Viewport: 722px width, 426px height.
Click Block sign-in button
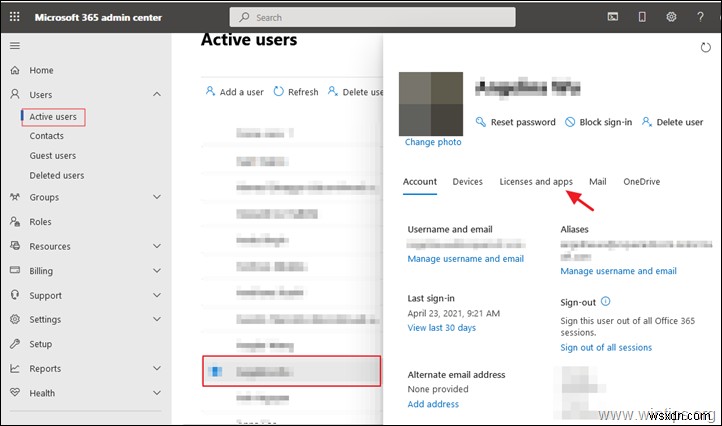point(599,122)
